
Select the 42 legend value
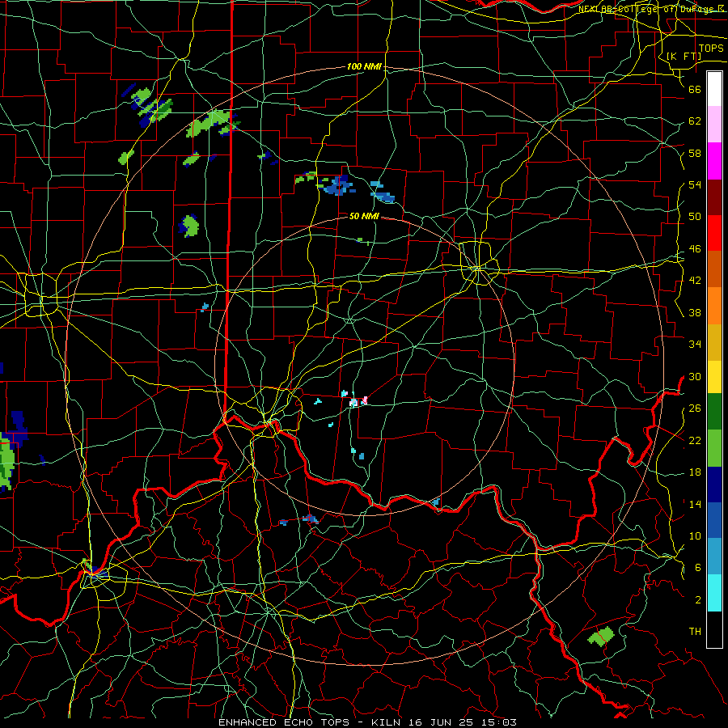[x=695, y=281]
